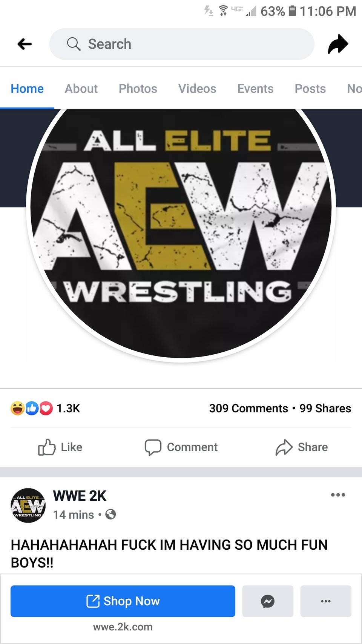Focus the Search input field
This screenshot has width=362, height=644.
(x=182, y=44)
